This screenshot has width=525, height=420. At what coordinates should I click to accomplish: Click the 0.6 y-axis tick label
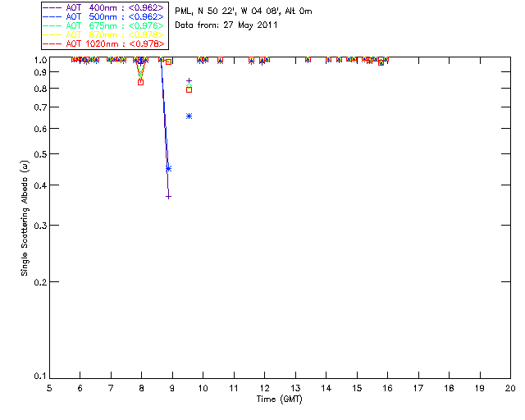pyautogui.click(x=40, y=129)
